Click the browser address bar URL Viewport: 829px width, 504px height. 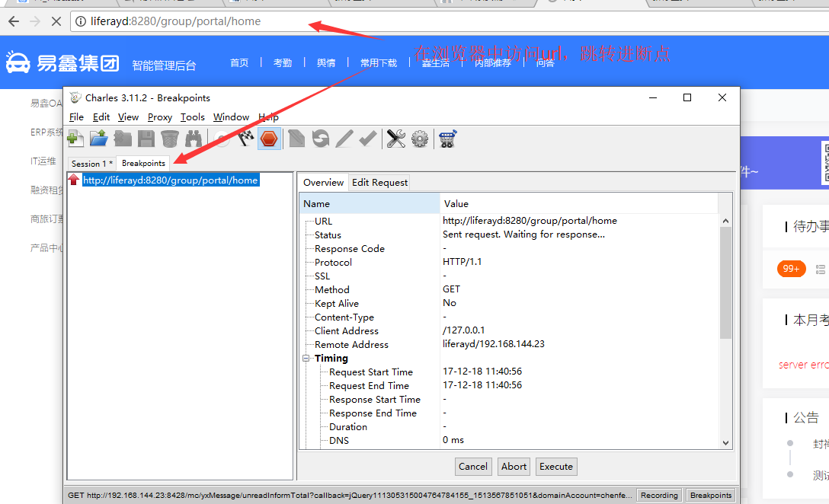coord(175,21)
